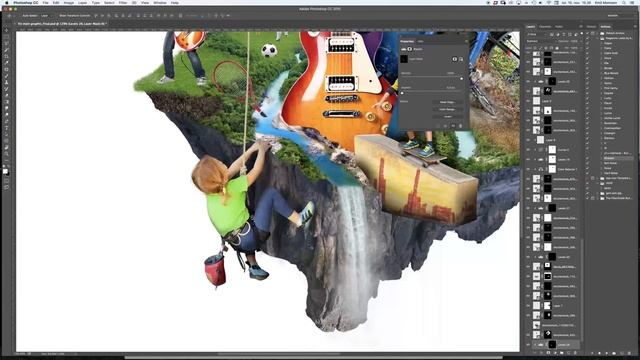Image resolution: width=640 pixels, height=360 pixels.
Task: Click the filter for pixel layers icon
Action: click(x=551, y=34)
